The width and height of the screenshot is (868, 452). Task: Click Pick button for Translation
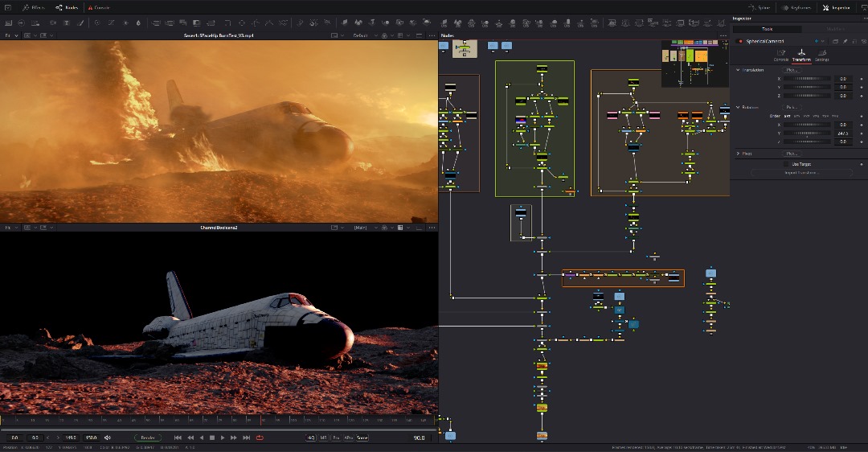[x=792, y=70]
